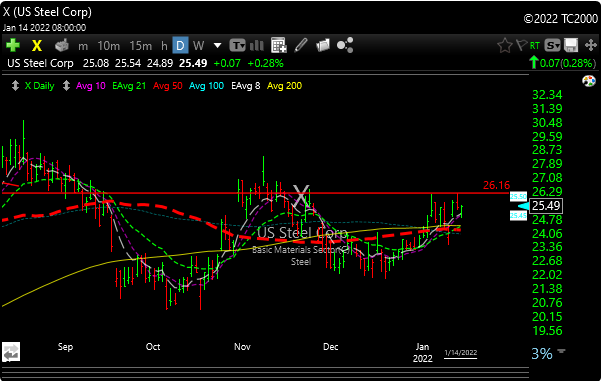Select the pencil drawing tool
The width and height of the screenshot is (601, 381).
(301, 45)
